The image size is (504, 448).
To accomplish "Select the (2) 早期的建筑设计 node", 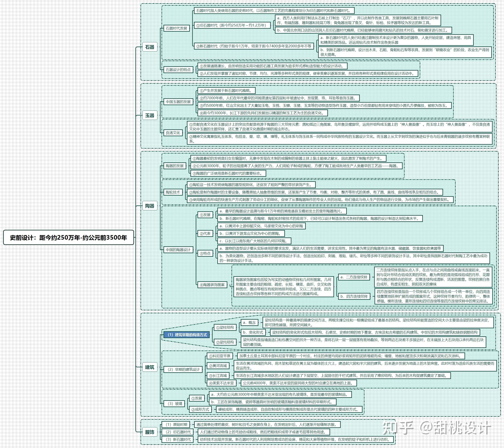I will [183, 369].
